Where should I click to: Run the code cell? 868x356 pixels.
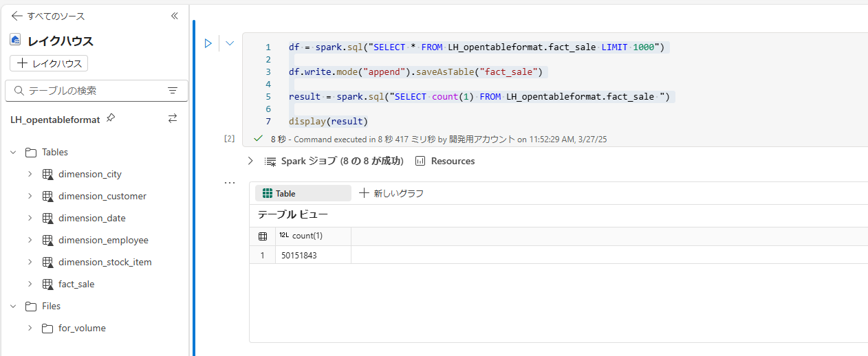[208, 43]
